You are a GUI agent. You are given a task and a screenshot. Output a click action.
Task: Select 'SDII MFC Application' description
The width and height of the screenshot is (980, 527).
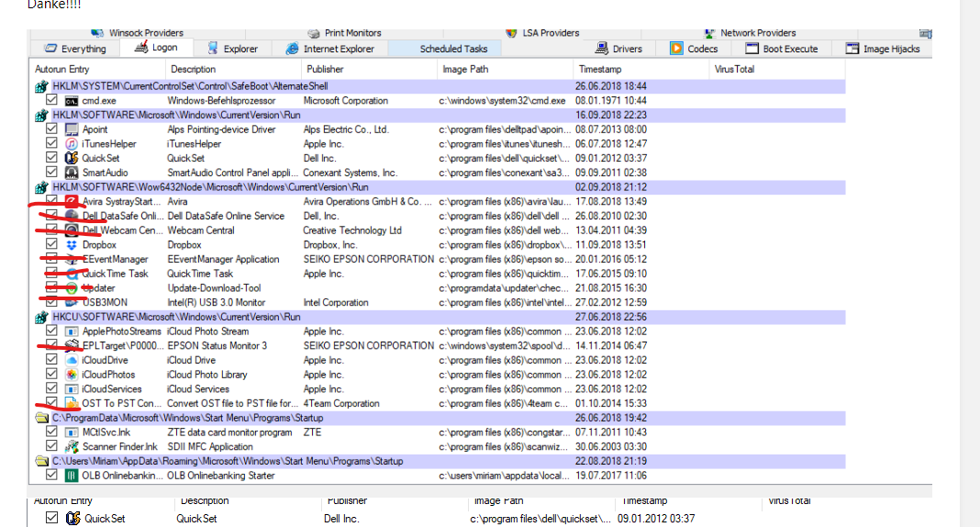pyautogui.click(x=210, y=447)
